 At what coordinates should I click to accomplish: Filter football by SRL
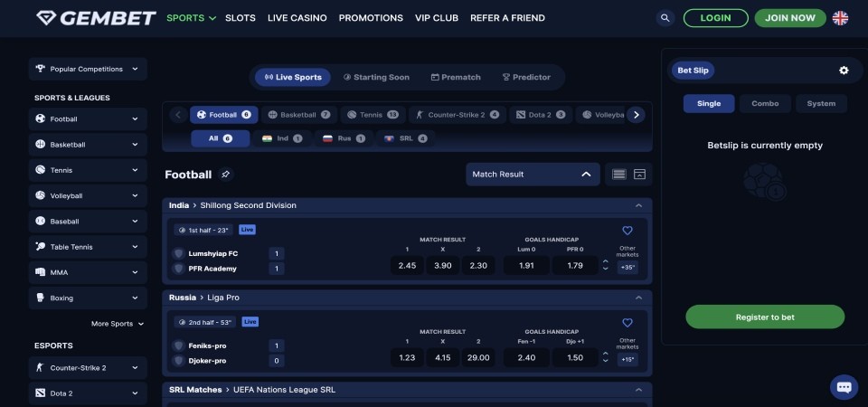coord(406,138)
